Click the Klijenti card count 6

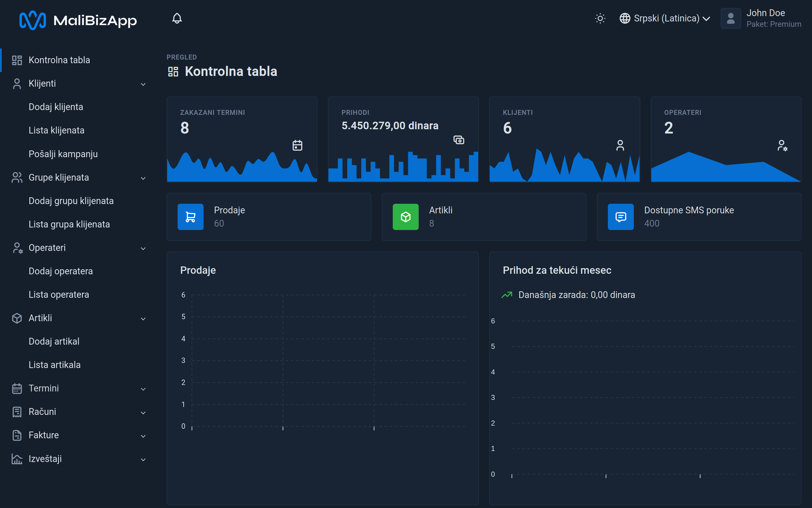click(507, 128)
